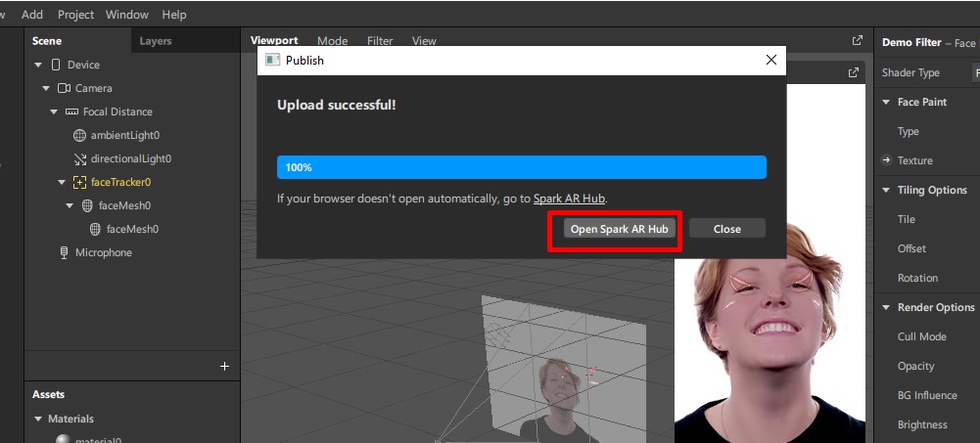This screenshot has width=980, height=443.
Task: Click the Publish dialog window icon
Action: [272, 60]
